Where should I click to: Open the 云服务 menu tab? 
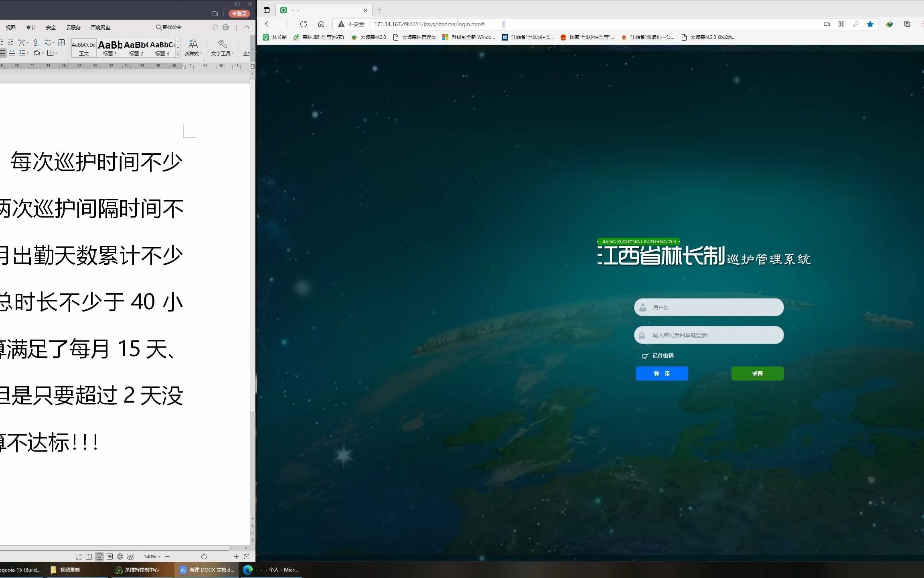point(73,27)
